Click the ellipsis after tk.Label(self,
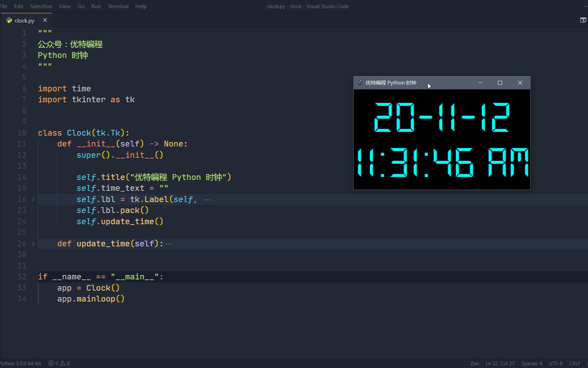 [x=208, y=200]
